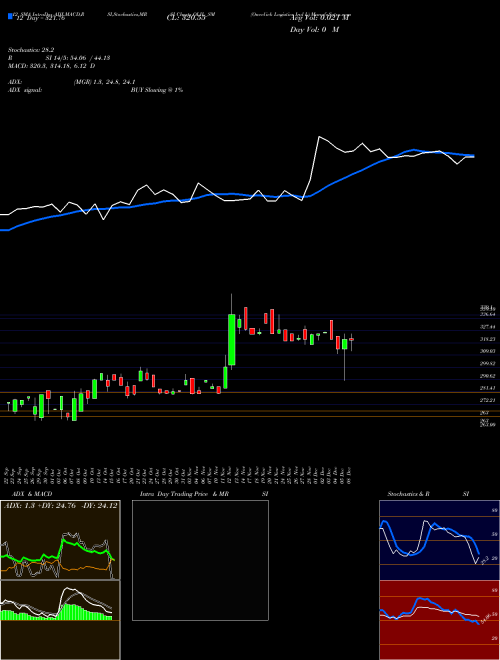Click the 299.82 price axis label

pos(487,363)
